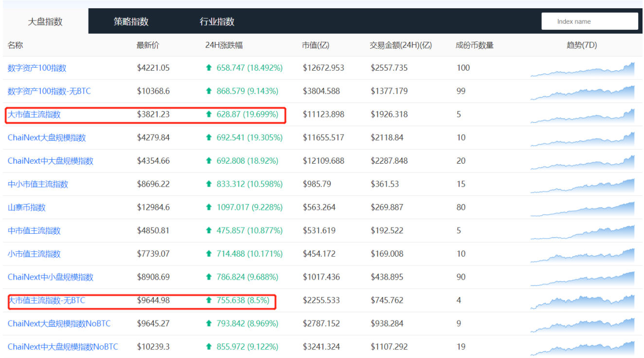Click the 7D trend chart for ChaiNext大盘规模指数NoBTC
The image size is (644, 358).
(582, 325)
